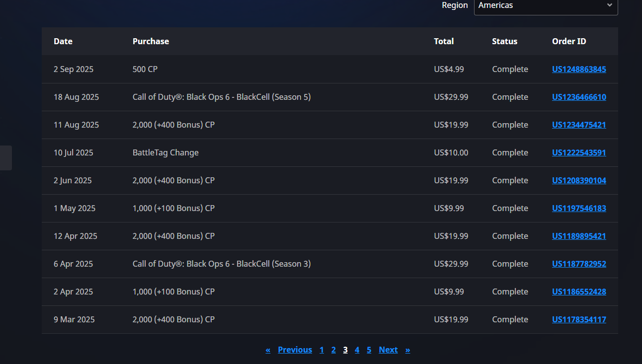Go to the Next page
This screenshot has width=642, height=364.
[x=388, y=350]
